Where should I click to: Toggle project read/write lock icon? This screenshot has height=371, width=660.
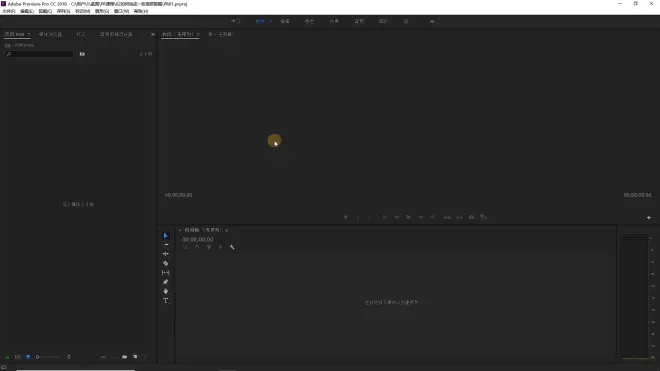coord(7,357)
